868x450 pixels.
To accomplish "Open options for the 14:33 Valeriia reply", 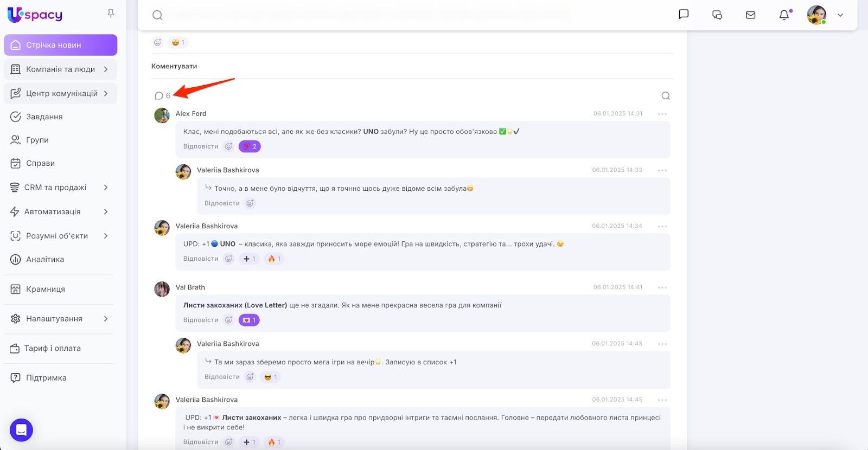I will (x=662, y=170).
